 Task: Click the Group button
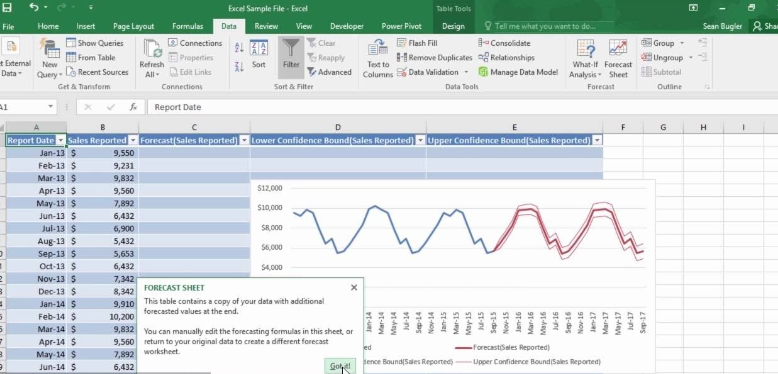click(658, 43)
